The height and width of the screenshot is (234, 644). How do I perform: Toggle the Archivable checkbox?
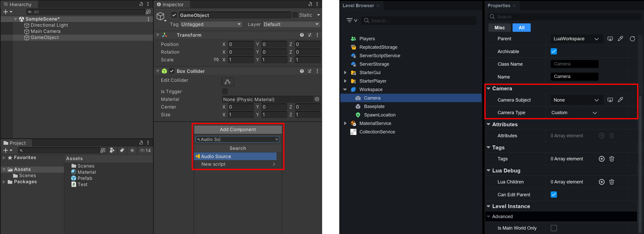(x=554, y=51)
